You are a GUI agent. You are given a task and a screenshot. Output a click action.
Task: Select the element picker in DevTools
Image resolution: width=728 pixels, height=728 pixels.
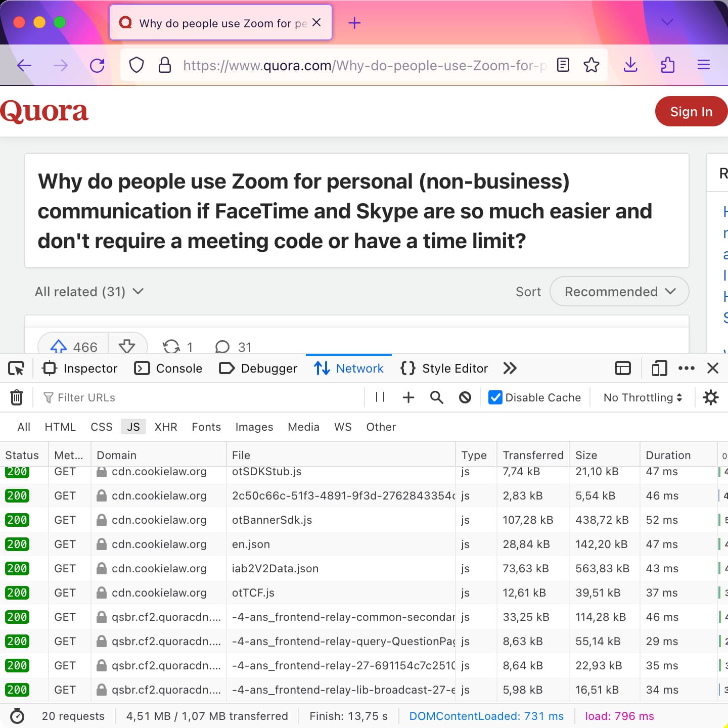pos(16,368)
